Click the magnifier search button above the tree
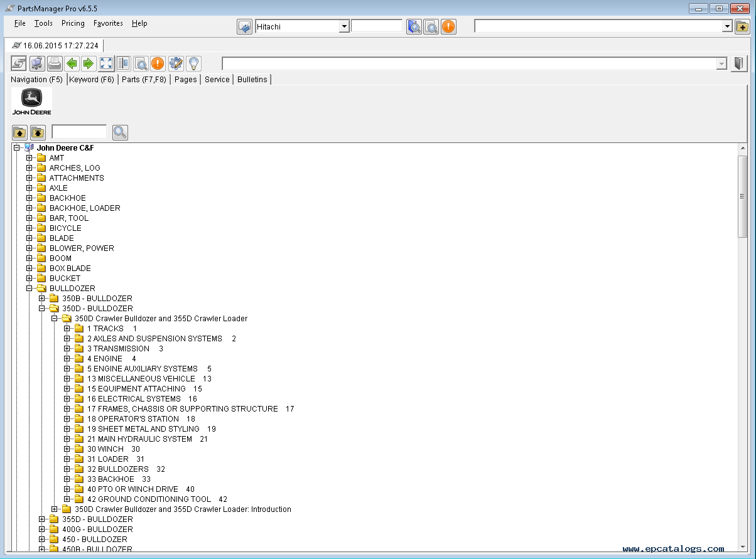The width and height of the screenshot is (756, 559). pyautogui.click(x=120, y=132)
